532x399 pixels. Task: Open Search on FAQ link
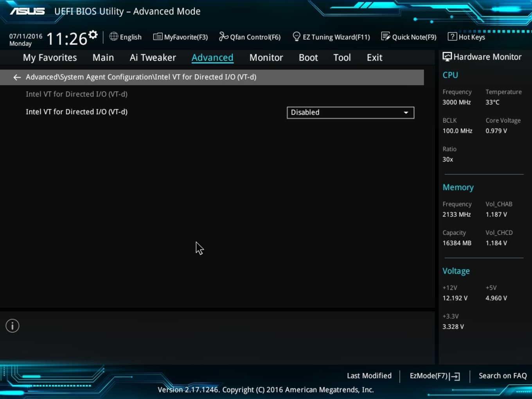[503, 376]
